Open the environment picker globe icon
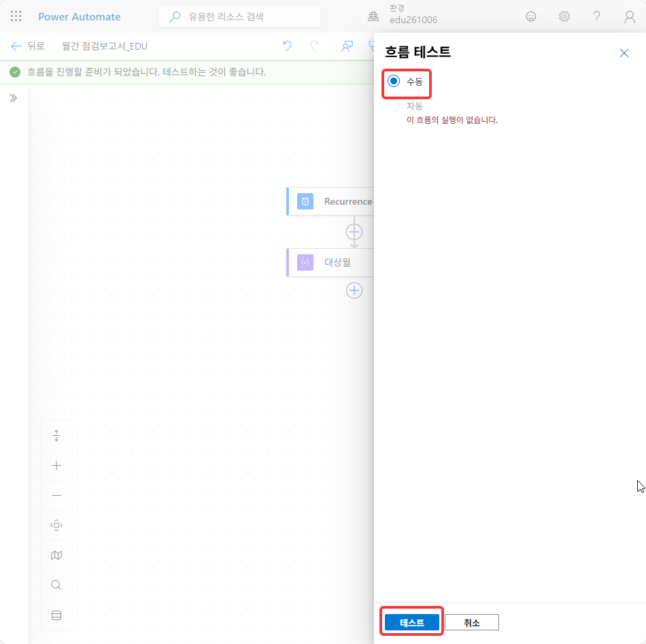The image size is (646, 644). click(x=373, y=16)
